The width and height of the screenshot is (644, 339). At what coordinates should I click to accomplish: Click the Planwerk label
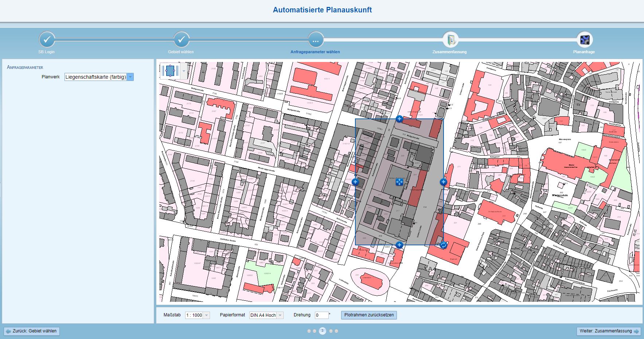tap(51, 77)
